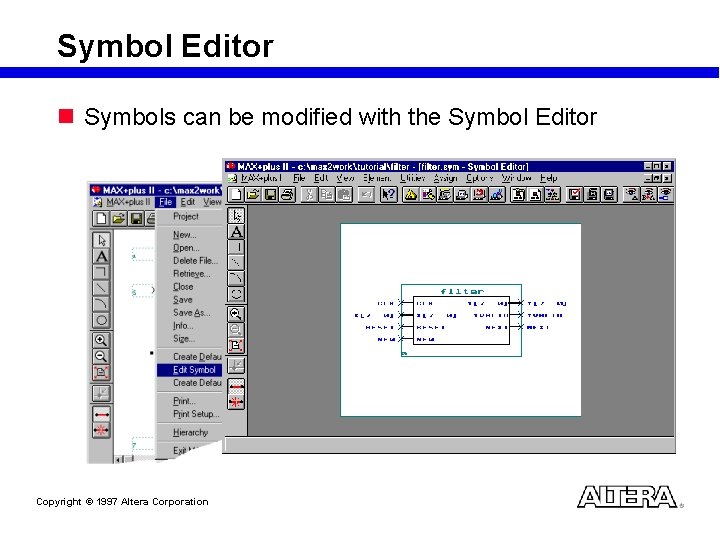This screenshot has width=720, height=540.
Task: Choose Retrieve... from File menu
Action: click(189, 274)
